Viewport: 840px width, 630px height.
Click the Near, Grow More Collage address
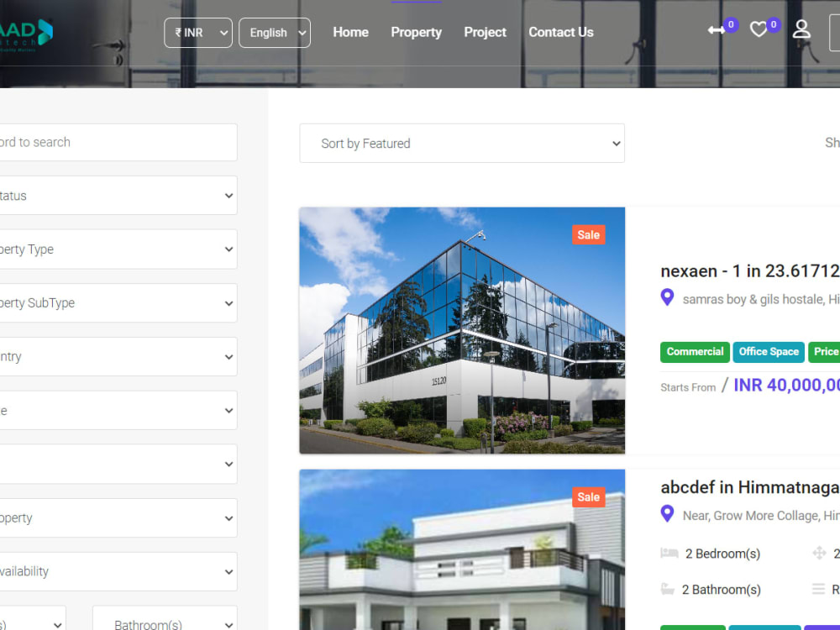click(x=761, y=516)
